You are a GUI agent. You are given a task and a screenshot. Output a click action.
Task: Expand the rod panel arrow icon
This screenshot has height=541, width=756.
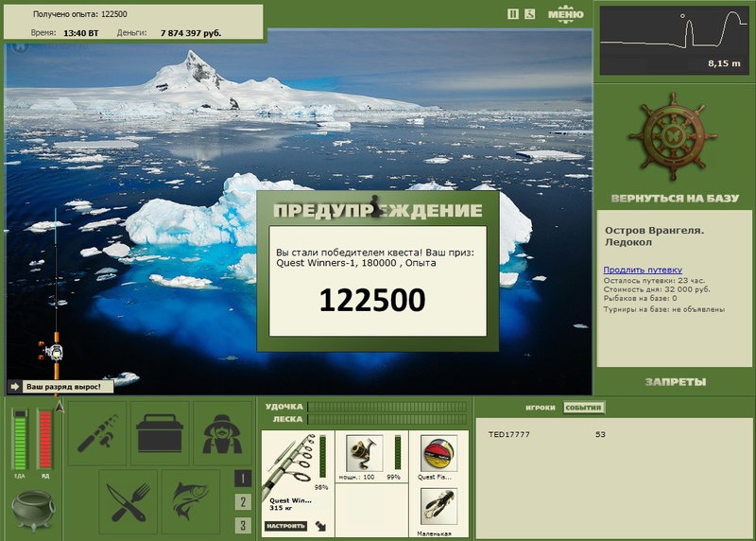(320, 526)
